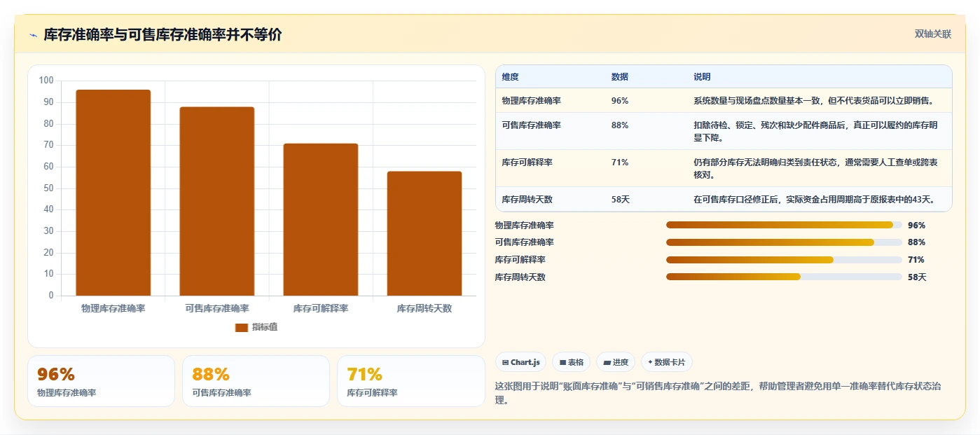Click the 88% value beside the progress bar
This screenshot has width=980, height=435.
(x=916, y=242)
